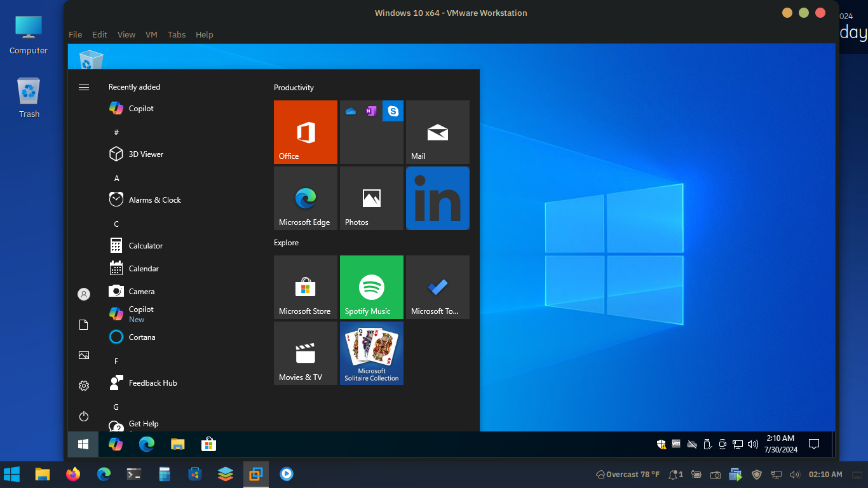
Task: Open the Overcast 78 °F weather widget
Action: [628, 475]
